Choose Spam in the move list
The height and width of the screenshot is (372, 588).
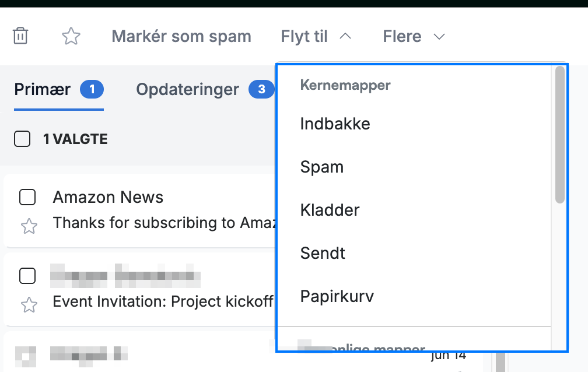(x=414, y=167)
